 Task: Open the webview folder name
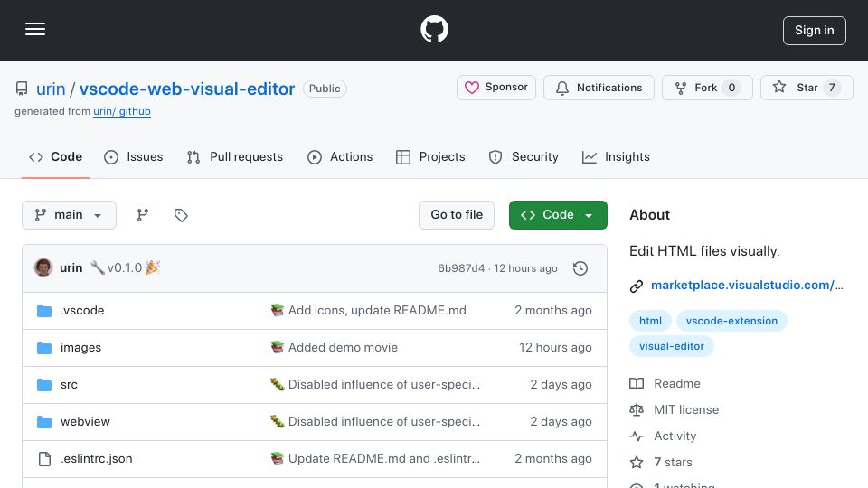85,422
